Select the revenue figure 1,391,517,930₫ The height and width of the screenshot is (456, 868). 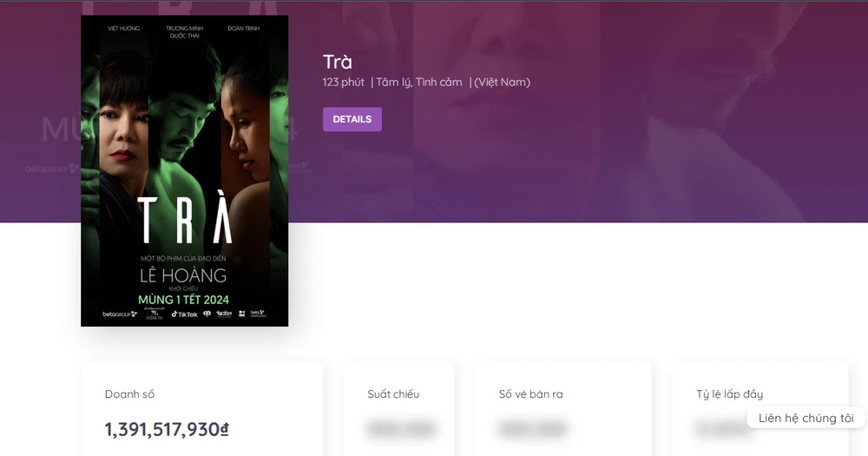pyautogui.click(x=167, y=429)
